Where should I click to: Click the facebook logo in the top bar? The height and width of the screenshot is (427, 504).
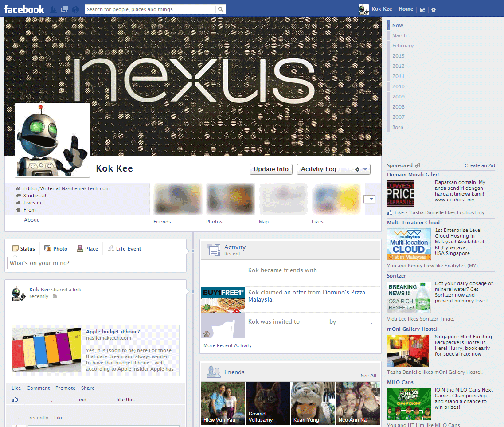click(x=24, y=9)
